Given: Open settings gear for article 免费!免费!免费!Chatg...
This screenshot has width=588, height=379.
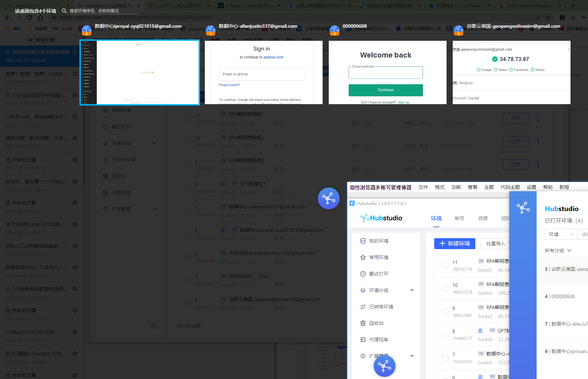Looking at the screenshot, I should coord(75,74).
